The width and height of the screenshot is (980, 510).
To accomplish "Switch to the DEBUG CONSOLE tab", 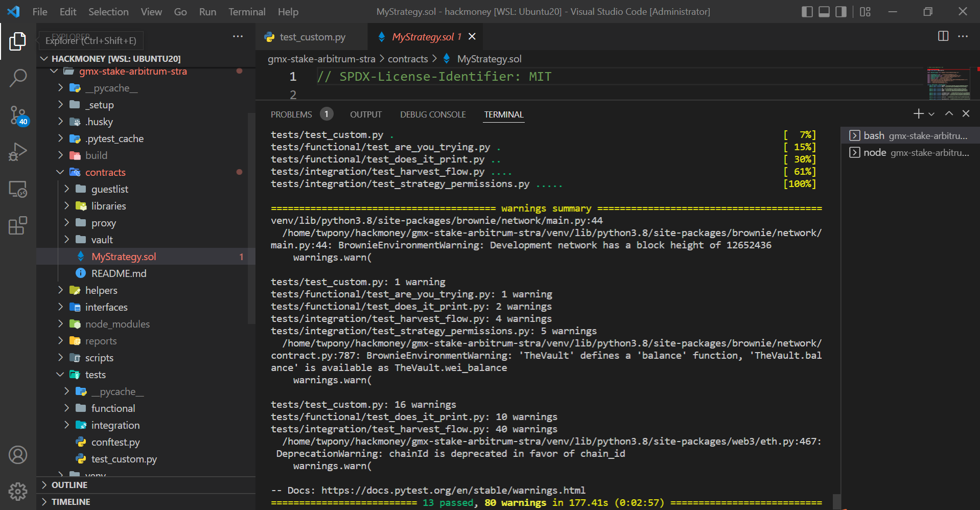I will (x=433, y=114).
